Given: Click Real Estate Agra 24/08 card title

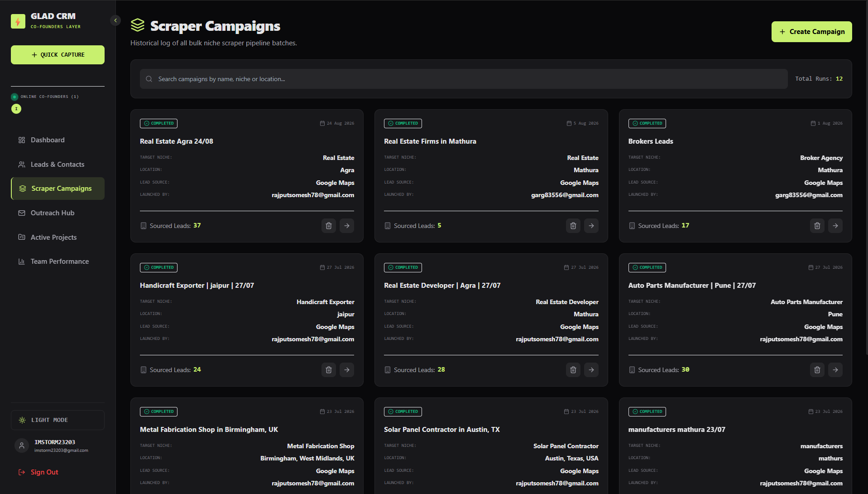Looking at the screenshot, I should [177, 141].
